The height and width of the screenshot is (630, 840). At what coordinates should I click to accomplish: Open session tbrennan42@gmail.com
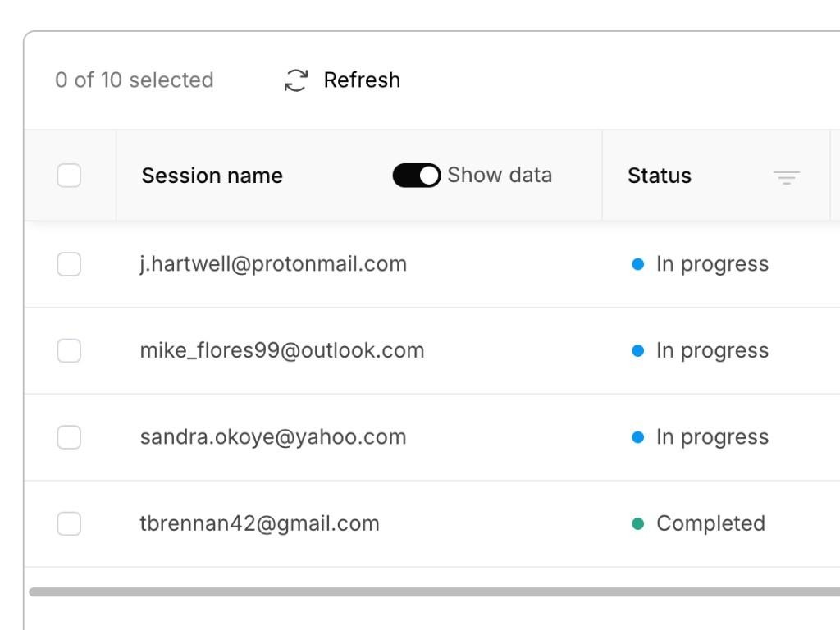tap(260, 523)
